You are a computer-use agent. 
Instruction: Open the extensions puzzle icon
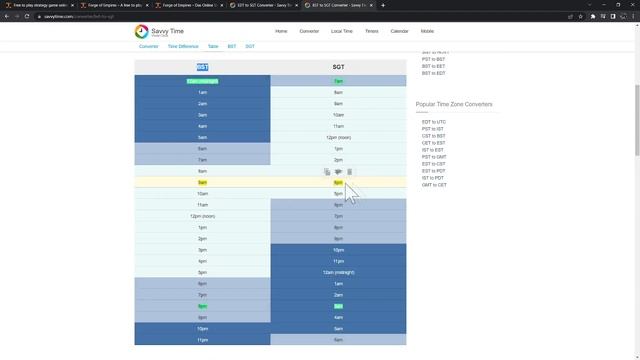593,16
